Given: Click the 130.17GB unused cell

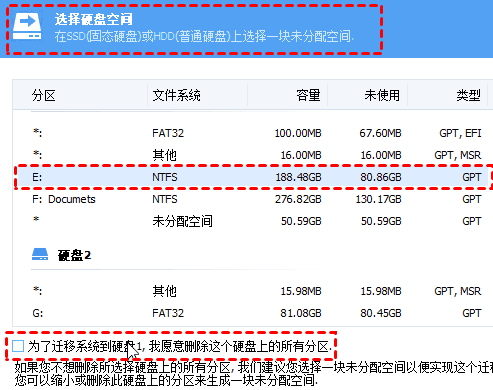Looking at the screenshot, I should [378, 199].
